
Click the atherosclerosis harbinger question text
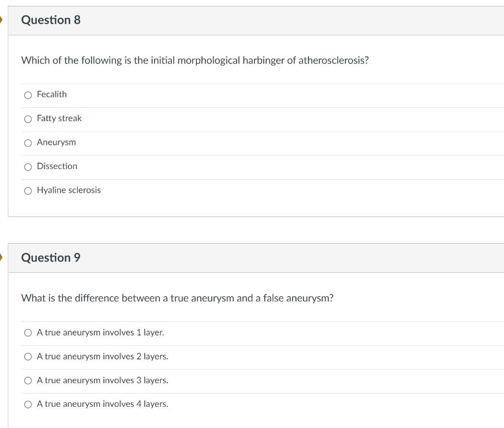click(195, 61)
